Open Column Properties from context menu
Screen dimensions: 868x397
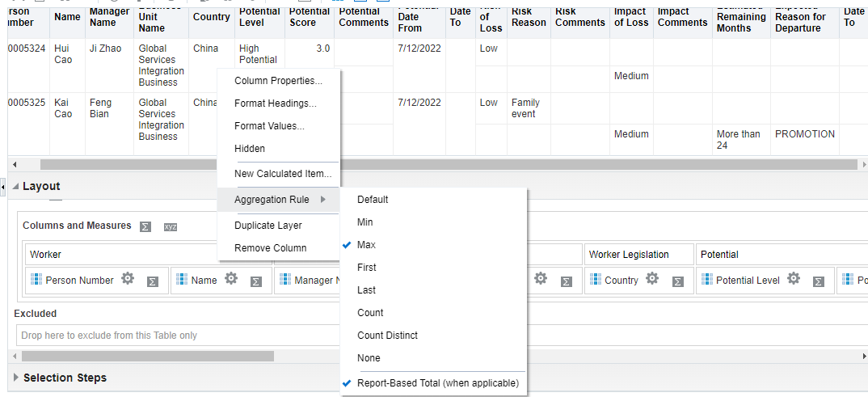click(x=279, y=81)
